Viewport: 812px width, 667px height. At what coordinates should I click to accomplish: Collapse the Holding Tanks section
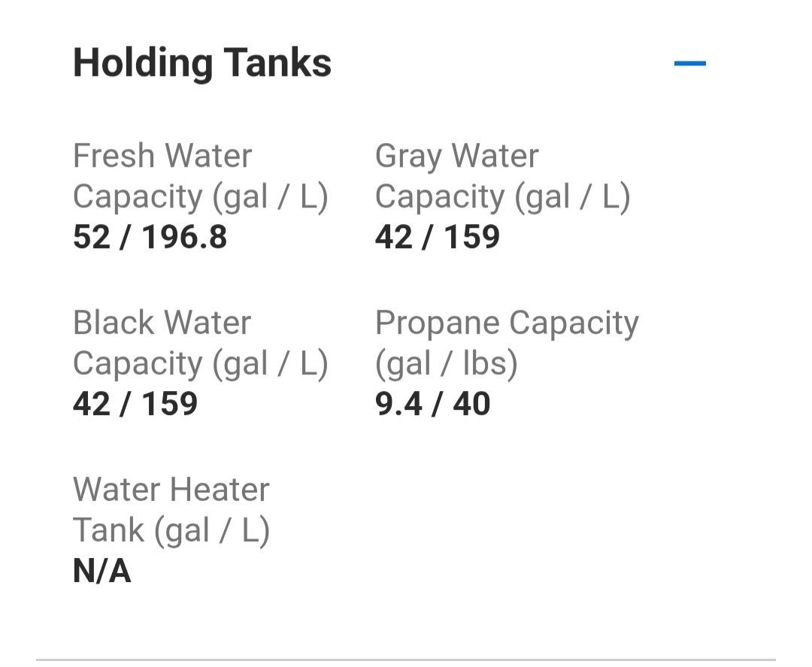coord(689,63)
